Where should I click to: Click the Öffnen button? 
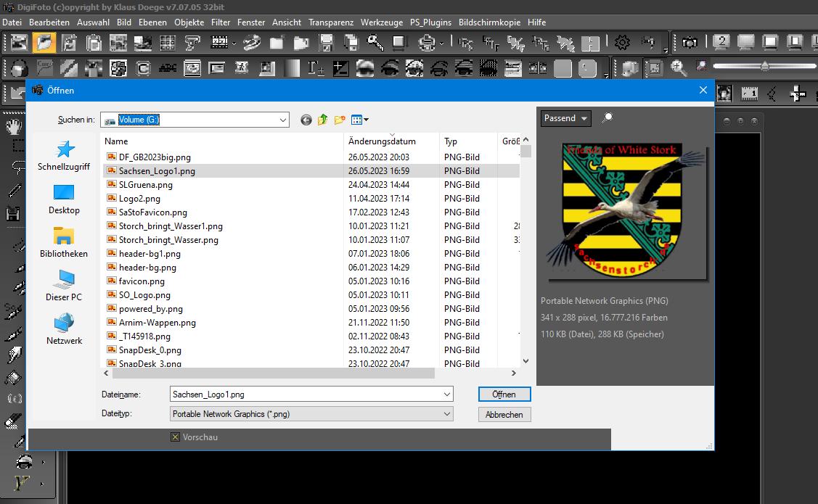(504, 394)
